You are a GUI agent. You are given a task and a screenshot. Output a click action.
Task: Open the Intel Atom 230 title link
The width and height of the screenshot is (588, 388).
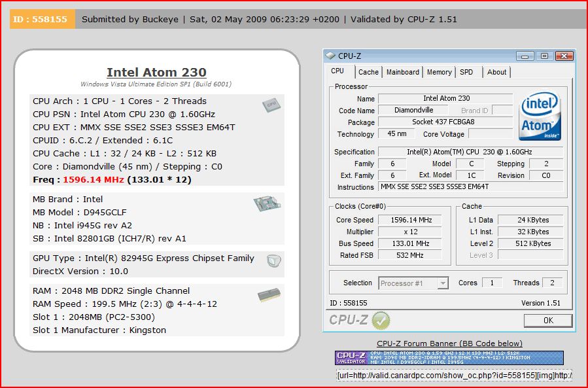click(x=156, y=72)
